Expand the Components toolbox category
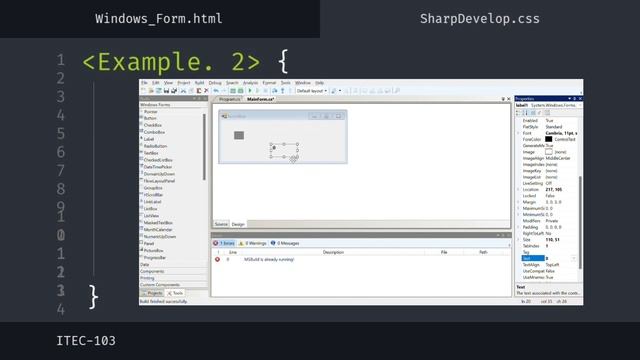 point(173,271)
